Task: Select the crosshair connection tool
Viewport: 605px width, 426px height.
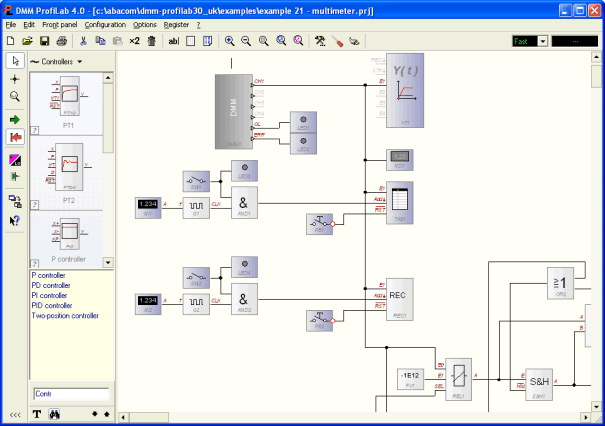Action: 15,79
